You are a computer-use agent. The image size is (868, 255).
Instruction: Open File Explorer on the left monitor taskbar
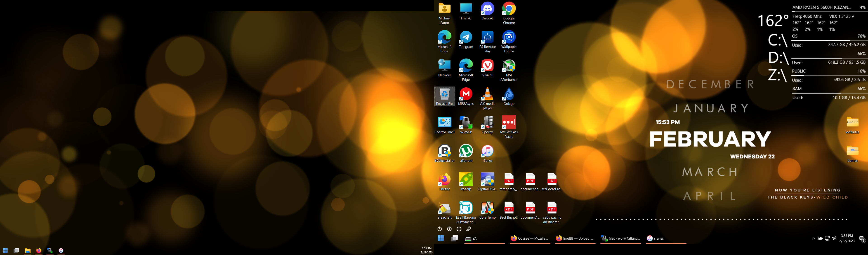[x=28, y=250]
